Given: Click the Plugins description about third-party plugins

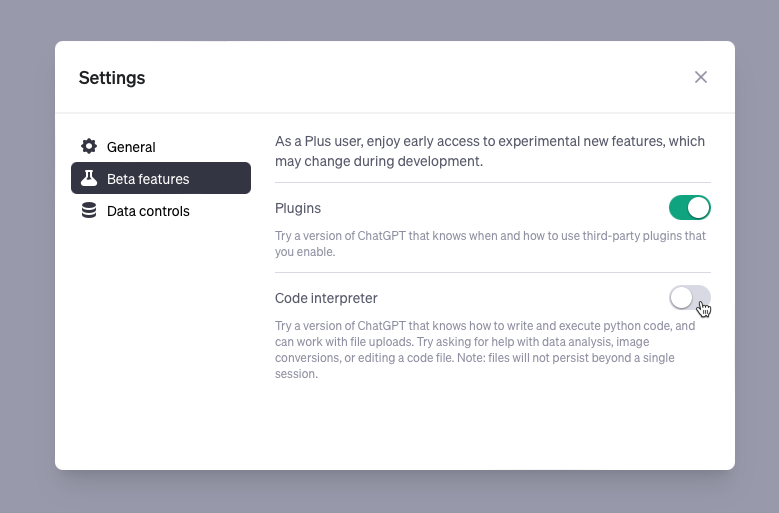Looking at the screenshot, I should point(490,244).
